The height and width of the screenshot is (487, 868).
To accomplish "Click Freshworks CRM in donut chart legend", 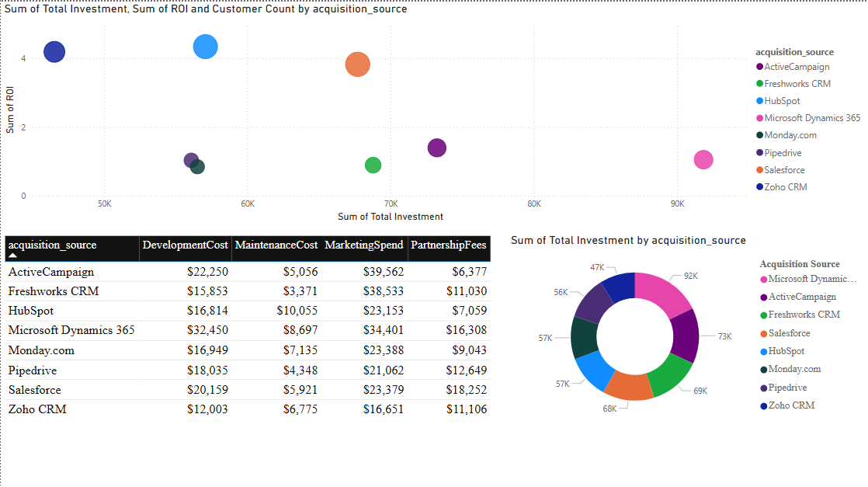I will 800,315.
